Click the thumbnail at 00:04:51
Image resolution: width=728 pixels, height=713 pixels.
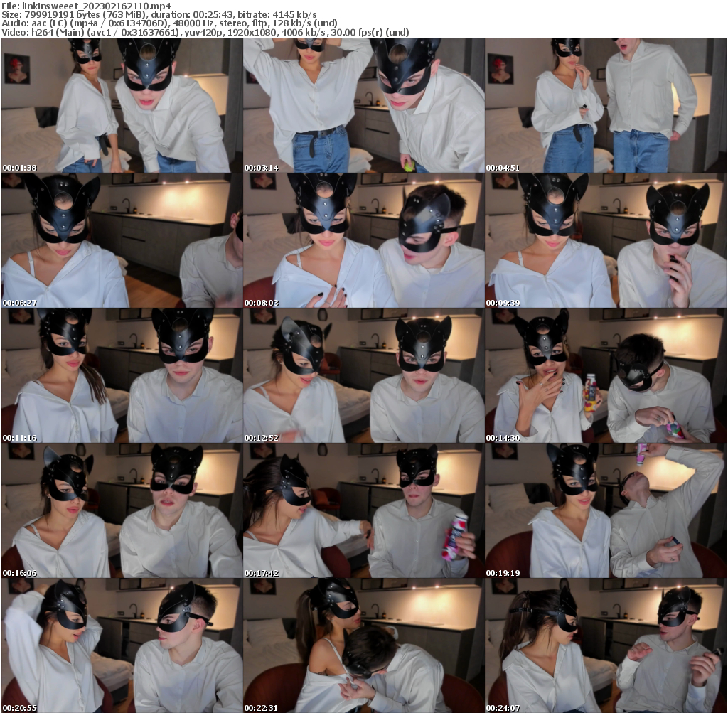[605, 105]
